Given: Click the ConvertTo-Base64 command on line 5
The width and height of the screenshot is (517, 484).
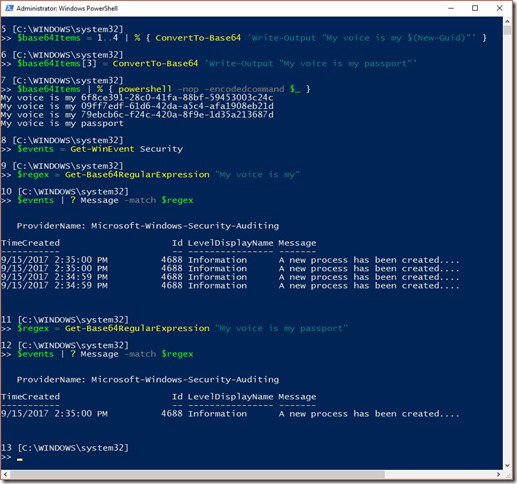Looking at the screenshot, I should click(198, 38).
